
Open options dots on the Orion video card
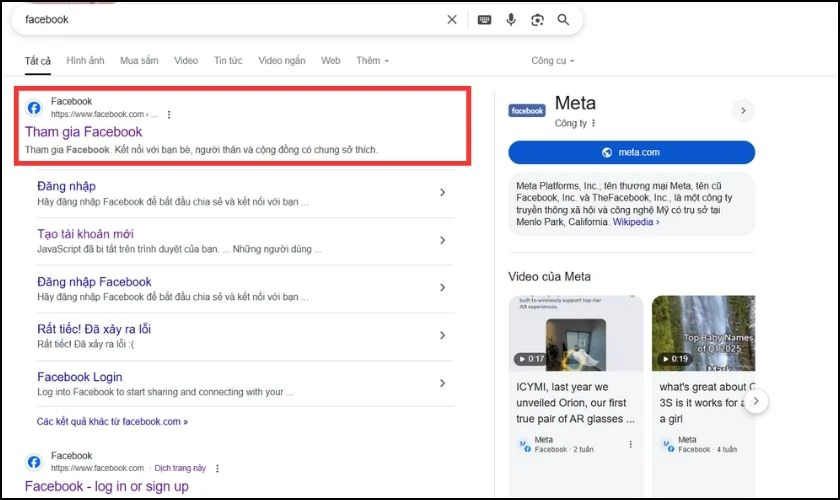631,444
